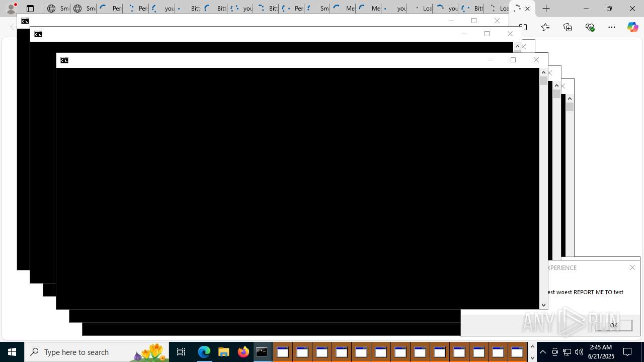Open File Explorer from taskbar

[223, 352]
